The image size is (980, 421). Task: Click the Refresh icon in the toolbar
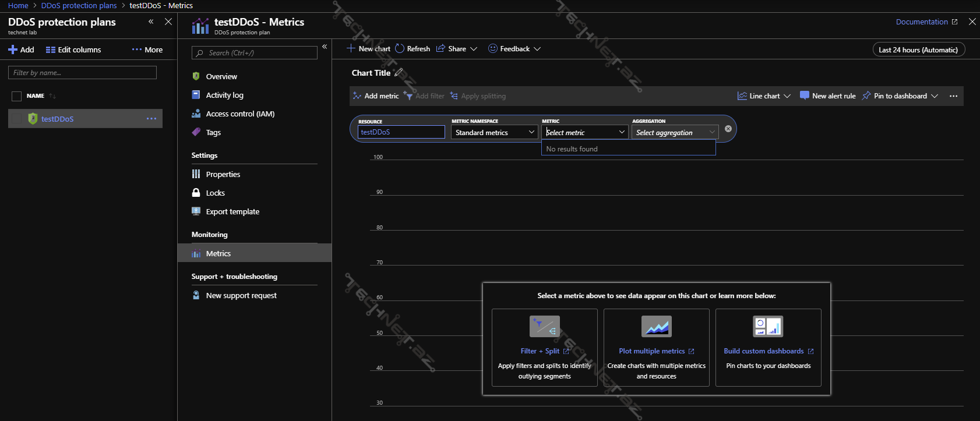click(x=400, y=49)
